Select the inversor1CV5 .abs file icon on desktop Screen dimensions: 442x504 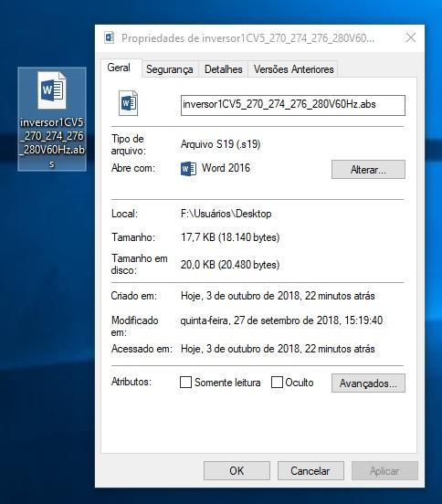(x=52, y=90)
